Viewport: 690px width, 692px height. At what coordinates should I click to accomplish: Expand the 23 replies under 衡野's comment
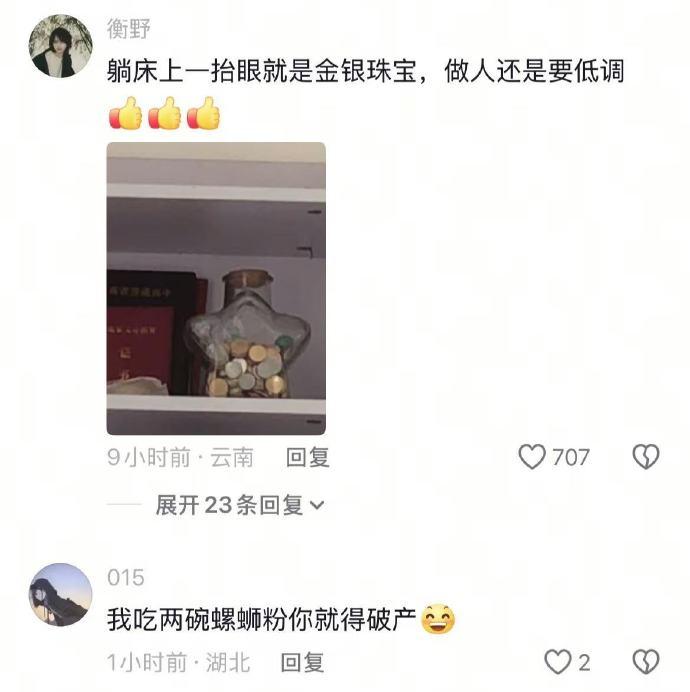coord(240,505)
